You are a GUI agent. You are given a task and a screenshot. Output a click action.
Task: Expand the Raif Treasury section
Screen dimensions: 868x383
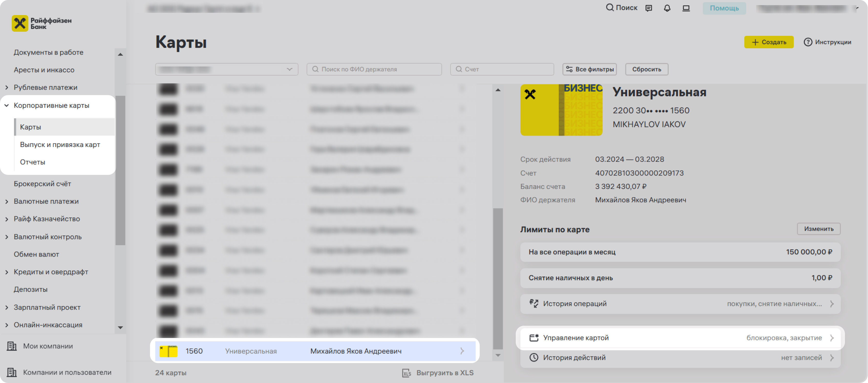[7, 219]
